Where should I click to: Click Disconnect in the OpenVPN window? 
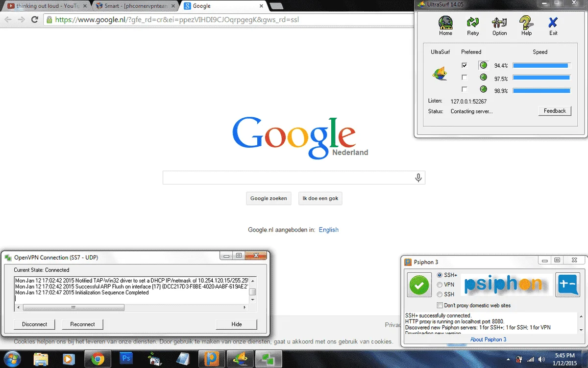[35, 324]
